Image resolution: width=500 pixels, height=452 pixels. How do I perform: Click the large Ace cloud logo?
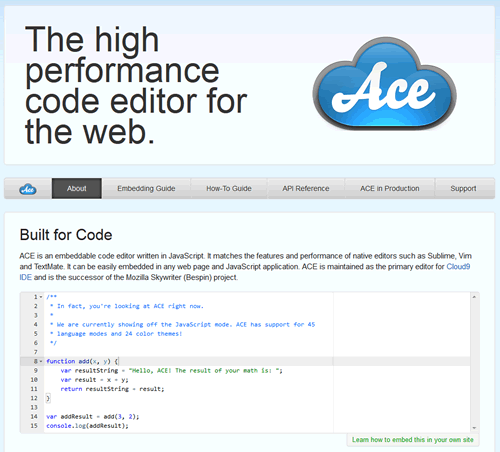pyautogui.click(x=385, y=83)
